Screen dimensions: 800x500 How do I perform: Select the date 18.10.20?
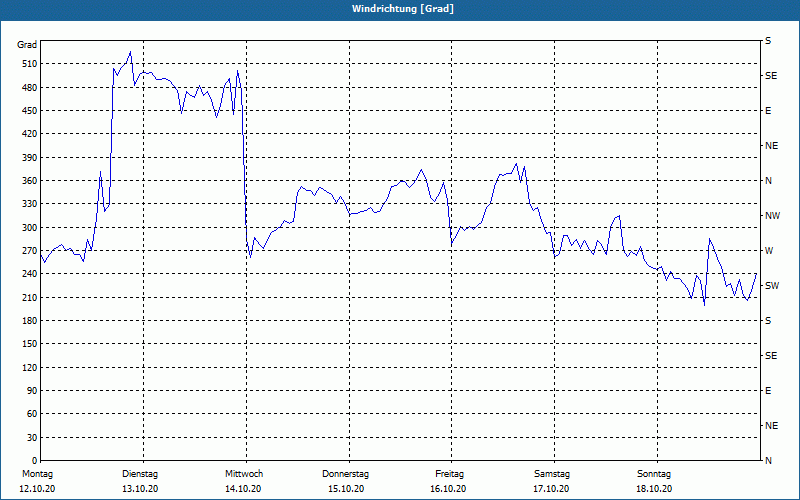pyautogui.click(x=654, y=489)
